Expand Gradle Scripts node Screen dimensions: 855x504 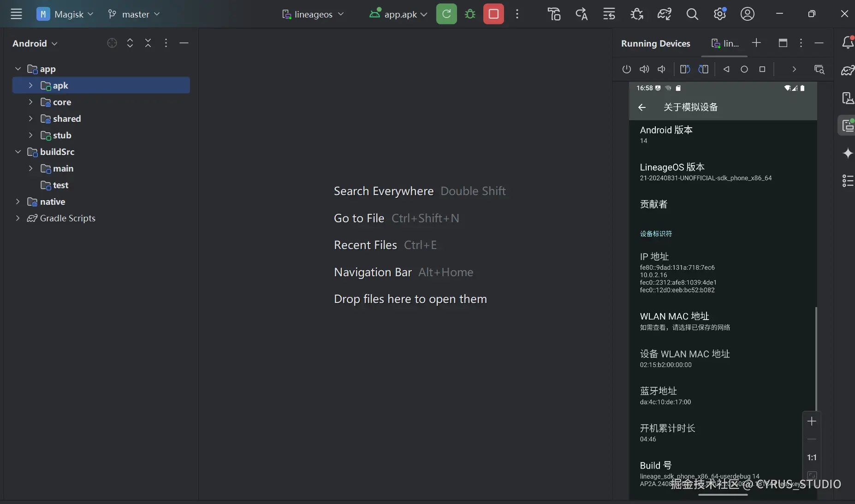point(18,218)
